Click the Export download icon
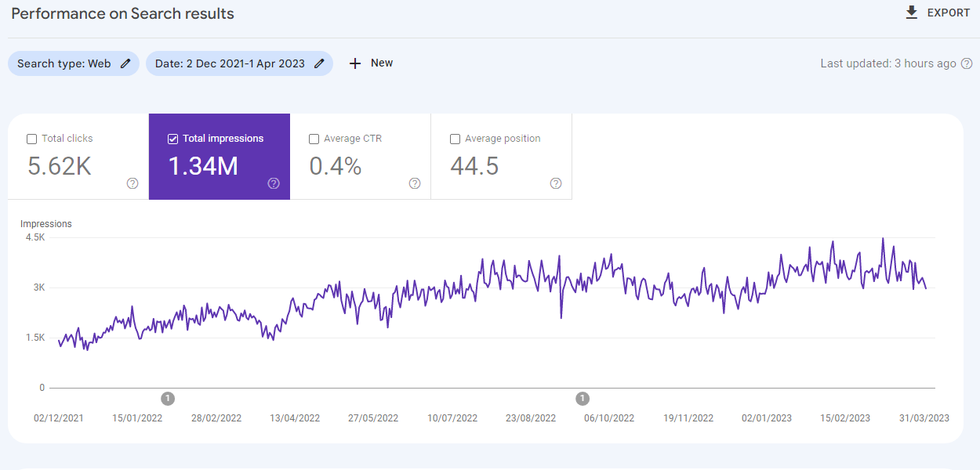This screenshot has height=470, width=980. (911, 13)
